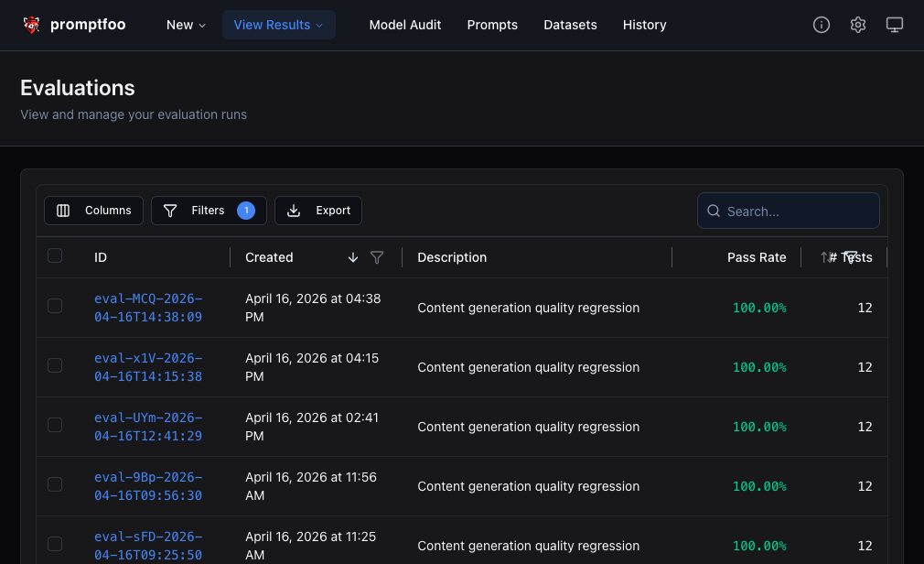Open eval-x1V-2026-04-16T14:15:38 link
The width and height of the screenshot is (924, 564).
tap(148, 367)
